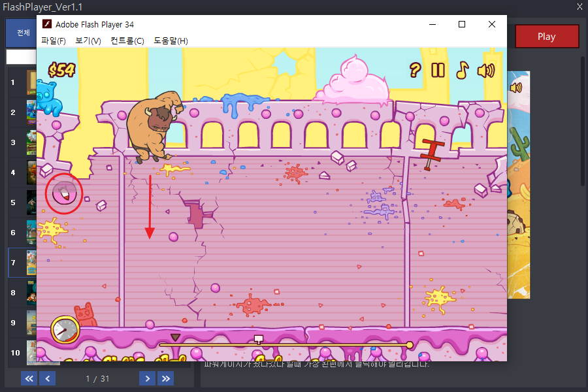Click the Adobe Flash Player title icon
Viewport: 588px width, 392px height.
tap(47, 24)
